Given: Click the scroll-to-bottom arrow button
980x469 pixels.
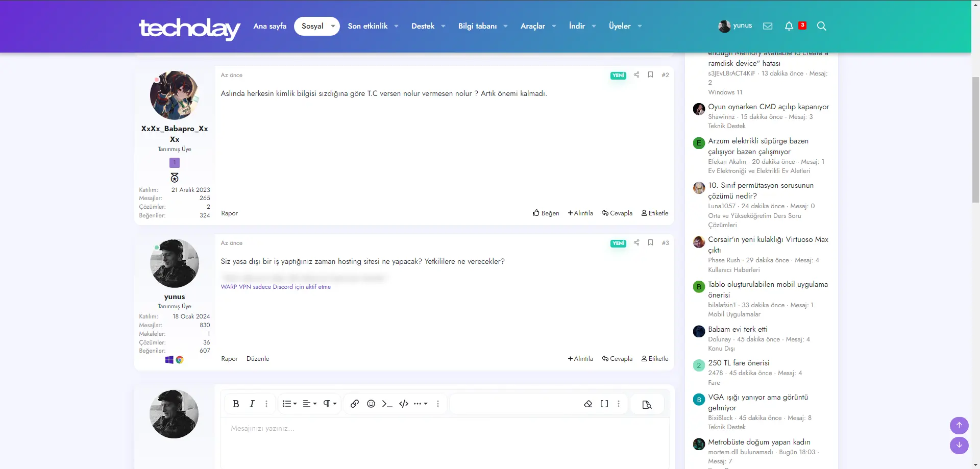Looking at the screenshot, I should [x=959, y=445].
